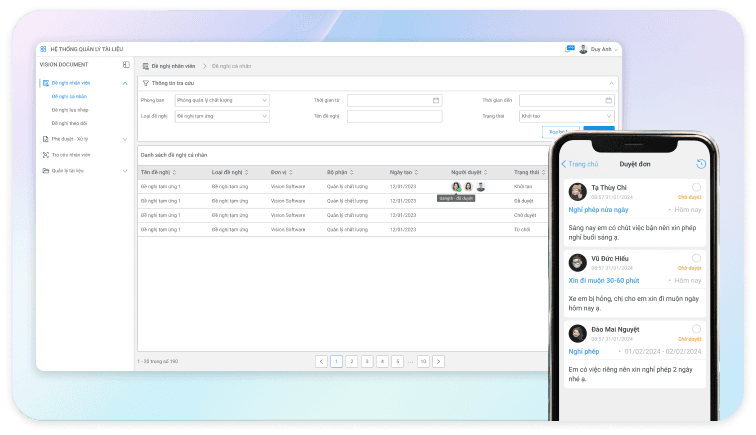The image size is (756, 435).
Task: Click the next page arrow in pagination
Action: pyautogui.click(x=438, y=361)
